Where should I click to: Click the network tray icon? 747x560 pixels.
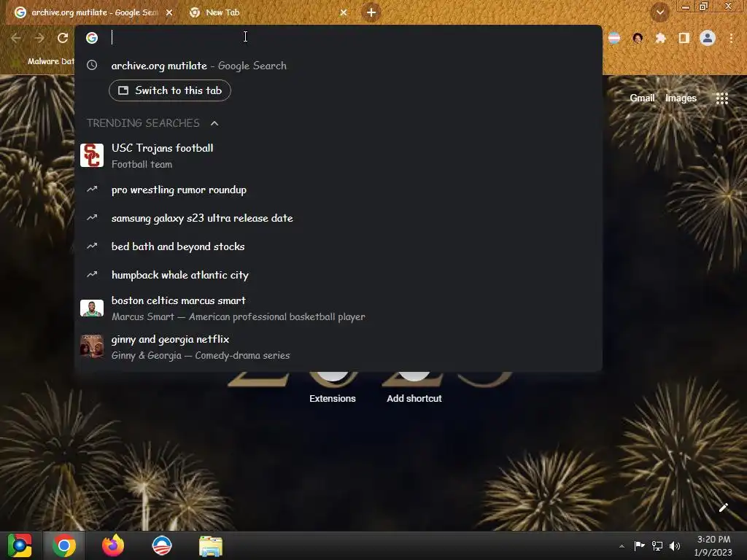[657, 546]
